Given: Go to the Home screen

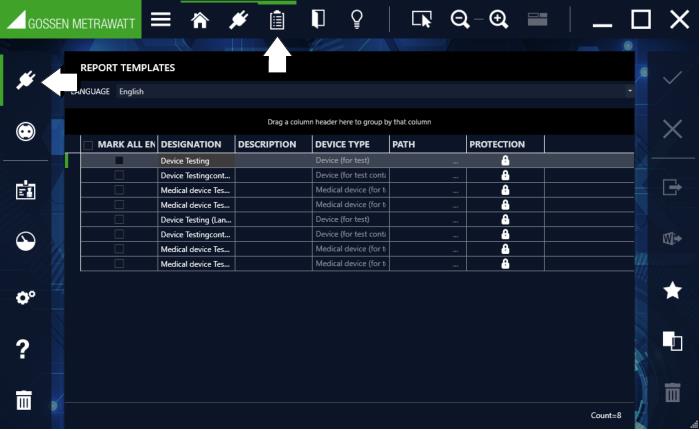Looking at the screenshot, I should tap(200, 20).
